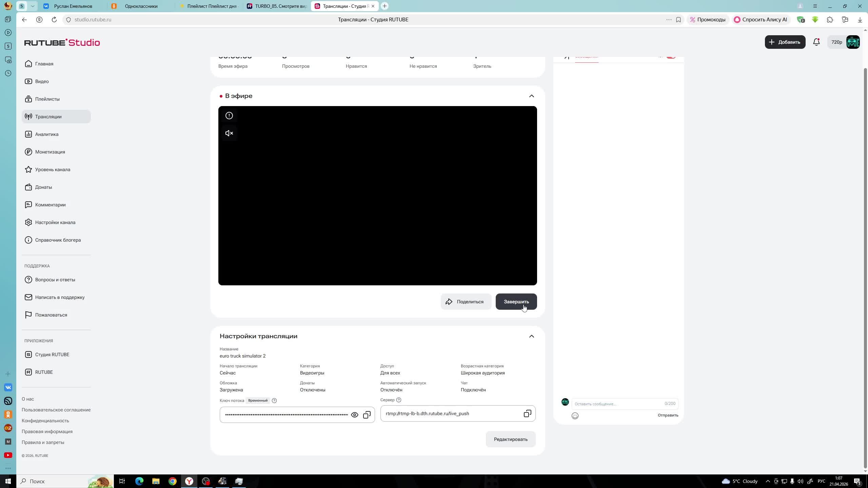
Task: Click the stream warning info icon
Action: pyautogui.click(x=229, y=116)
